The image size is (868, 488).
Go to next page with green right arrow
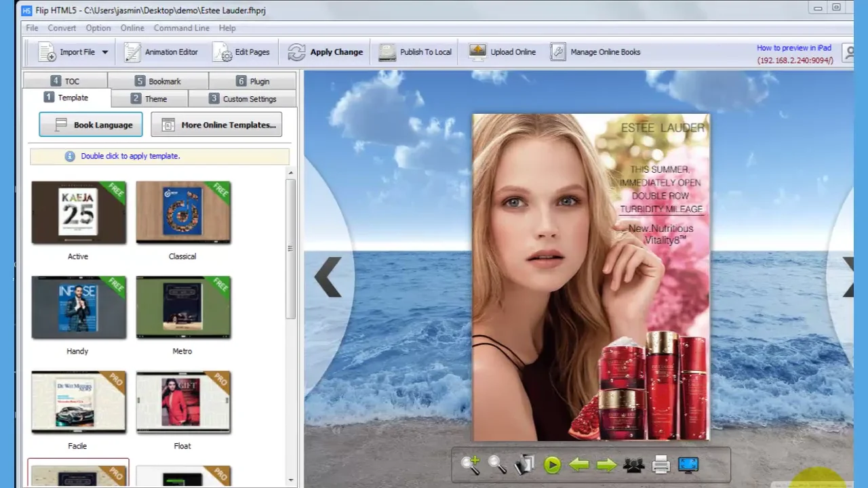606,465
